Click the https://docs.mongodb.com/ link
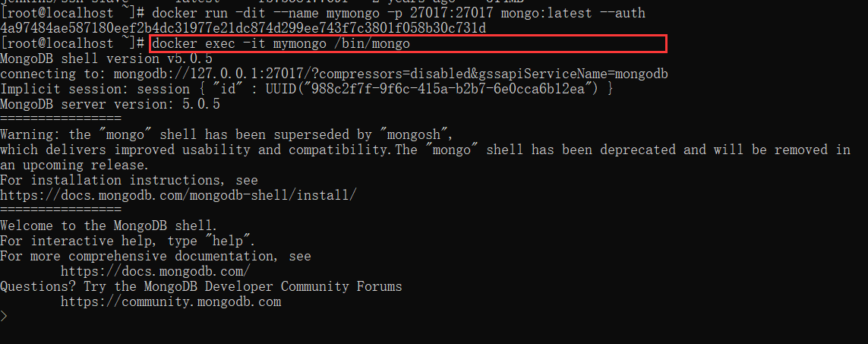 156,271
